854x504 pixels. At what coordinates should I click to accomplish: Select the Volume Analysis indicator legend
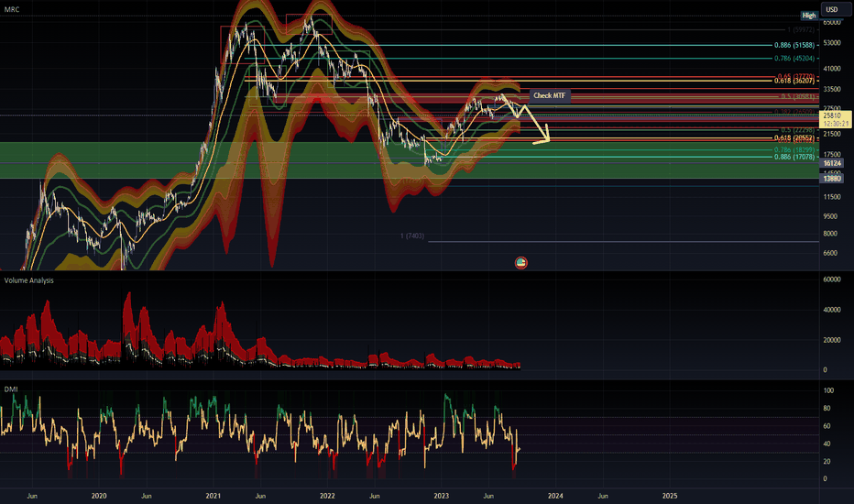[x=29, y=280]
